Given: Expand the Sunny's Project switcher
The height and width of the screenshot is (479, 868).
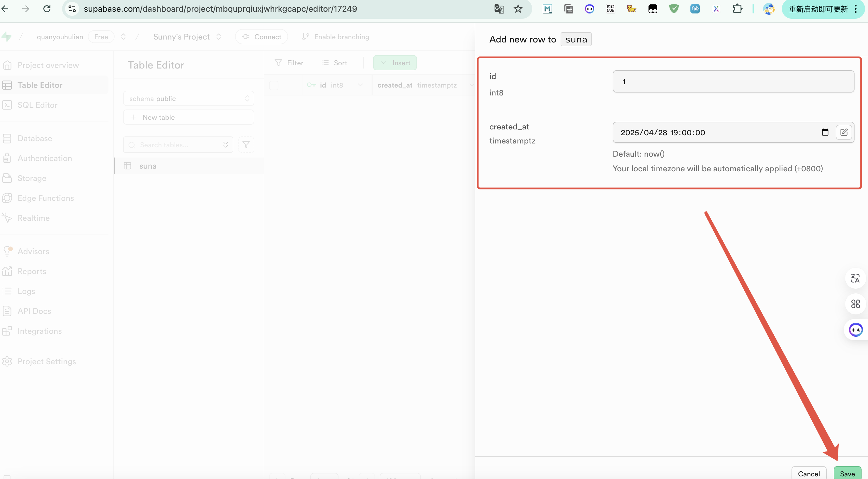Looking at the screenshot, I should coord(218,37).
